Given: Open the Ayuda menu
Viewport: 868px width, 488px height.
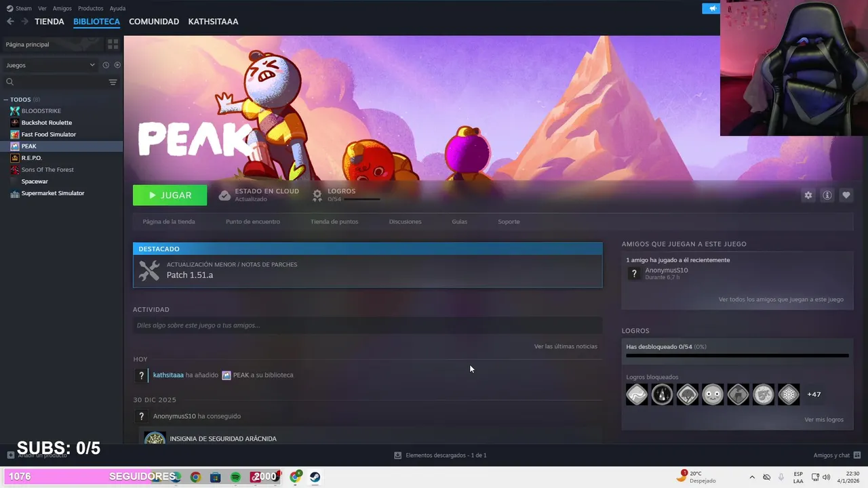Looking at the screenshot, I should click(x=117, y=8).
